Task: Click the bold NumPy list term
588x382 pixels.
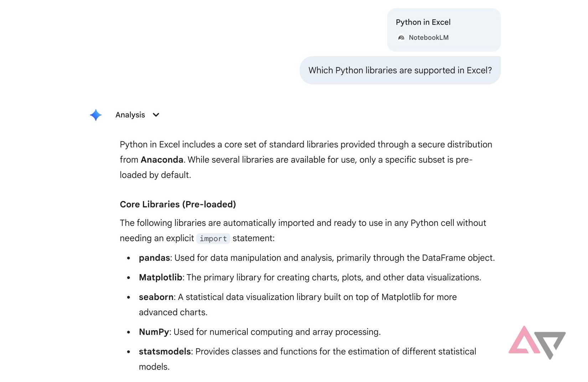Action: click(x=154, y=332)
